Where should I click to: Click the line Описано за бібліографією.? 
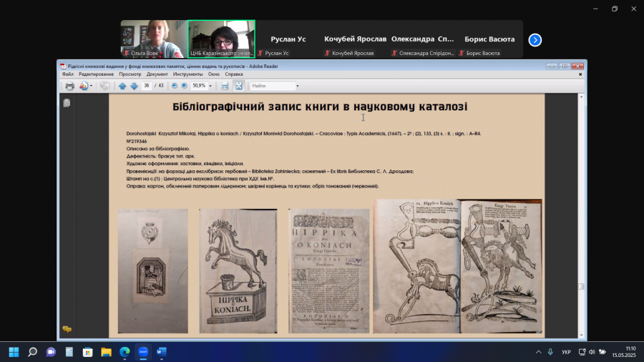158,149
